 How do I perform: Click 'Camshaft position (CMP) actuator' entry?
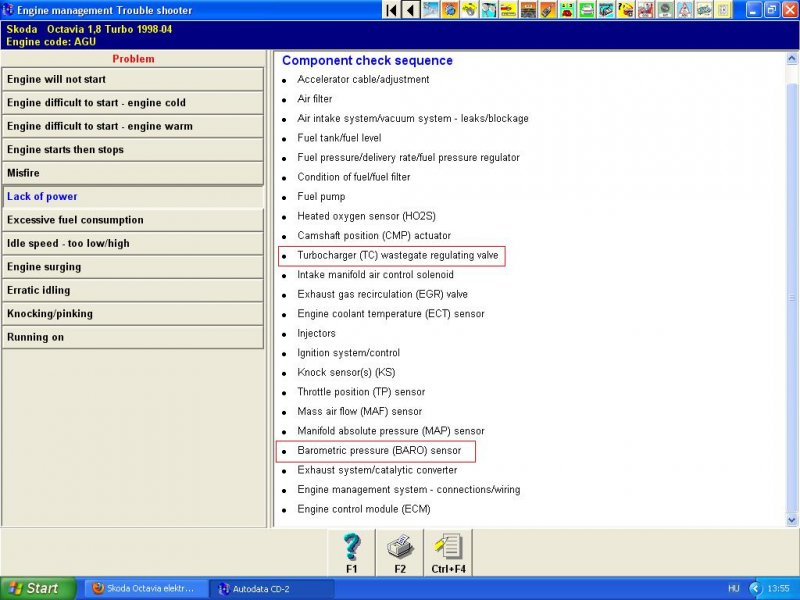tap(374, 236)
